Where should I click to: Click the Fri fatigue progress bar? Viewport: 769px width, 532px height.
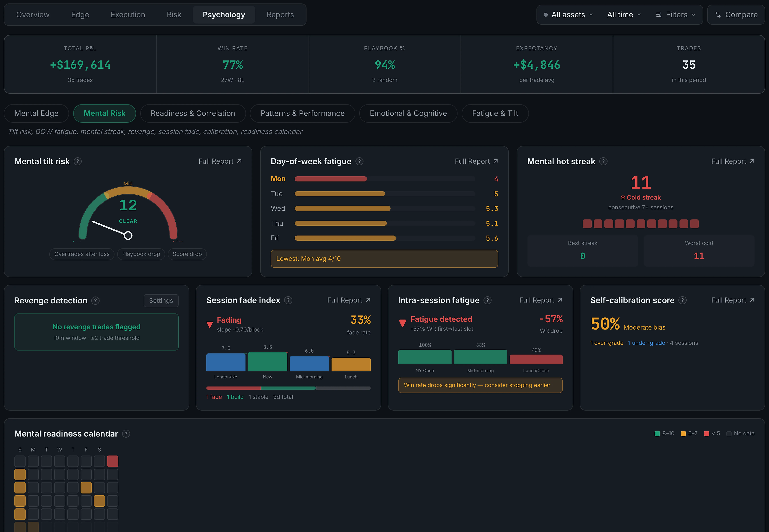coord(385,238)
